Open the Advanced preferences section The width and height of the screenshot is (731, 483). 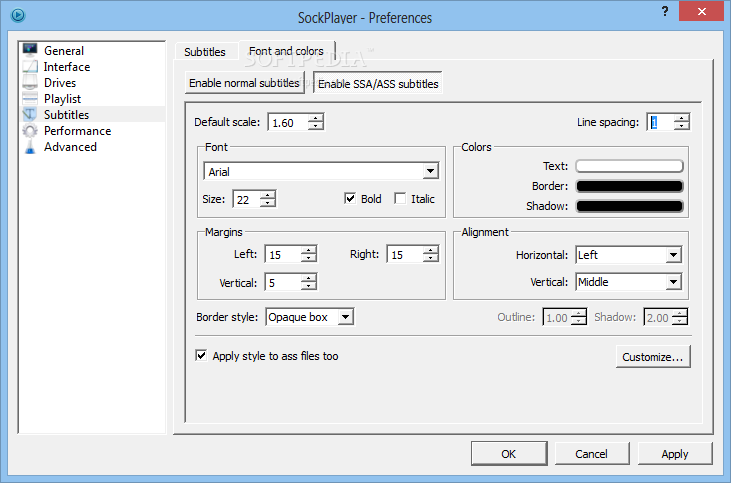(x=70, y=147)
